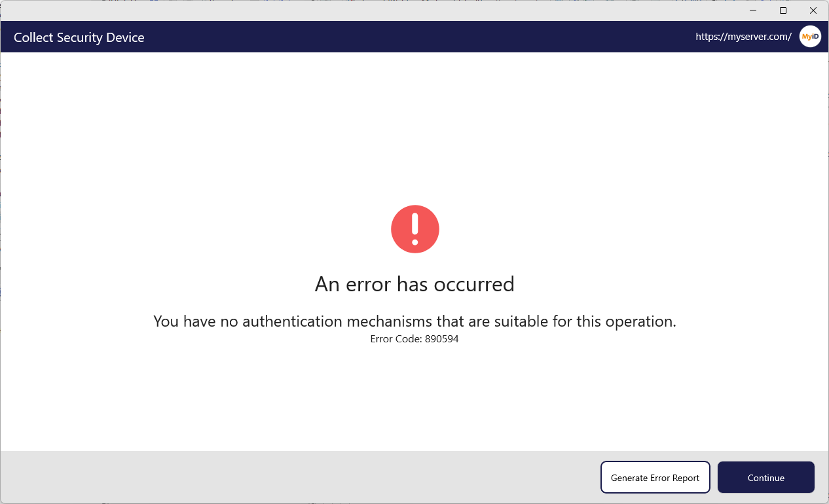Minimize the window
Viewport: 829px width, 504px height.
point(753,10)
